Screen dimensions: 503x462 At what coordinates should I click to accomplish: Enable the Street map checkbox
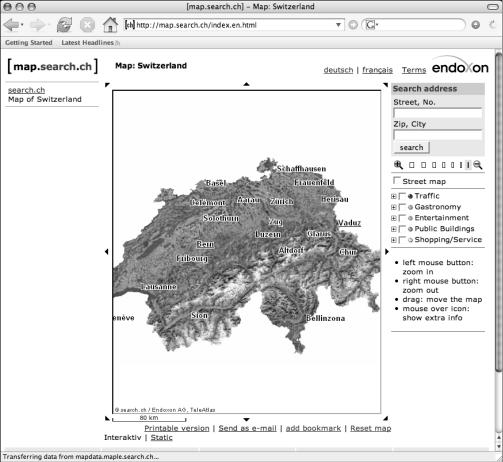point(397,181)
